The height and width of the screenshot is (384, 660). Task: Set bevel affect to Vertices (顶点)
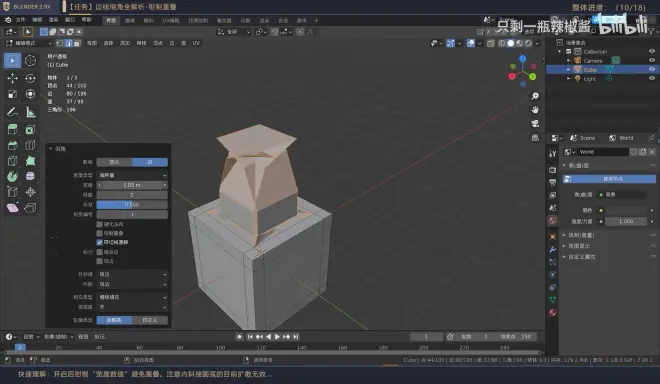(114, 162)
